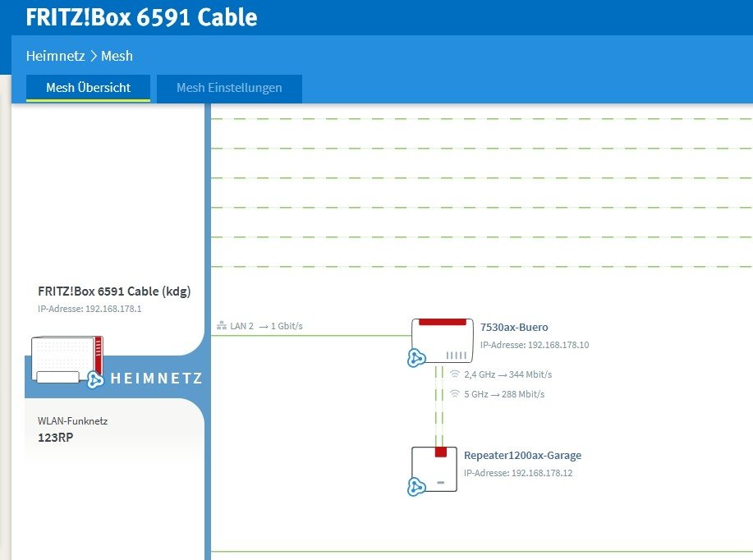Image resolution: width=753 pixels, height=560 pixels.
Task: Open the Repeater1200ax-Garage device name link
Action: [522, 455]
